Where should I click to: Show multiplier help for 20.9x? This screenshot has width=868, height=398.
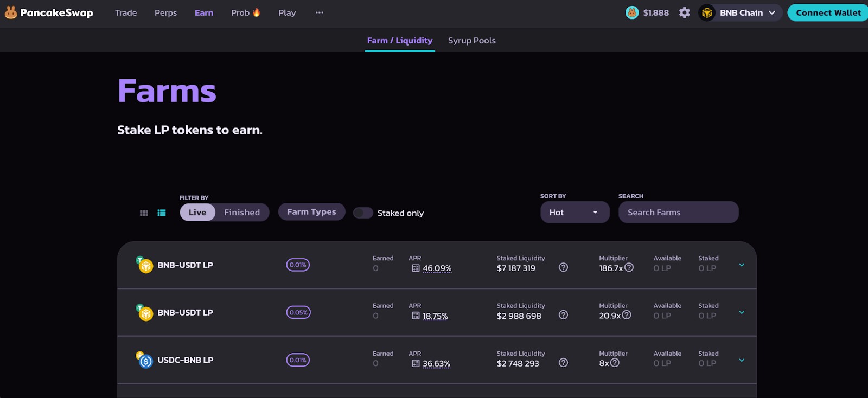[627, 315]
